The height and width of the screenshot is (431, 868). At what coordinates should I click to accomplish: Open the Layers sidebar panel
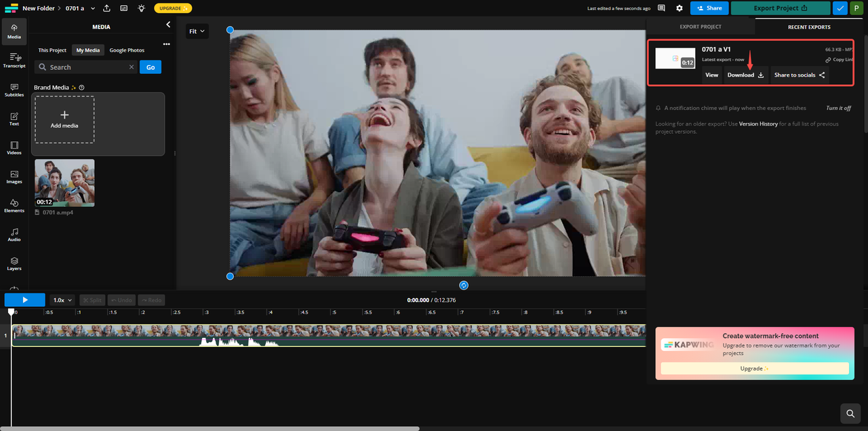pos(14,263)
